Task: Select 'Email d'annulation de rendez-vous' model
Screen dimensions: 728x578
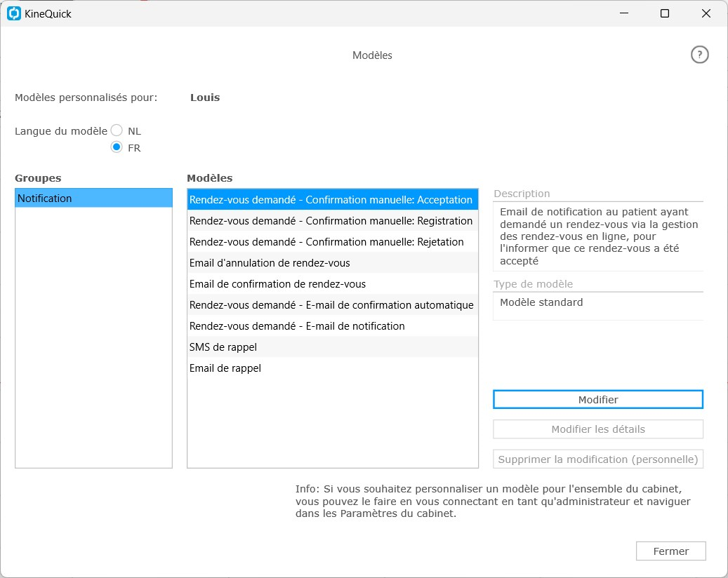Action: 333,262
